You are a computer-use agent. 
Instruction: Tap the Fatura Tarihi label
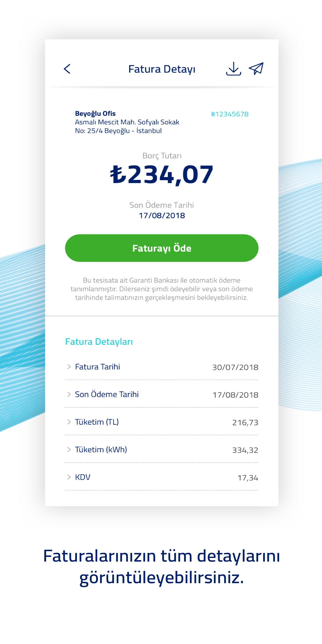(97, 367)
